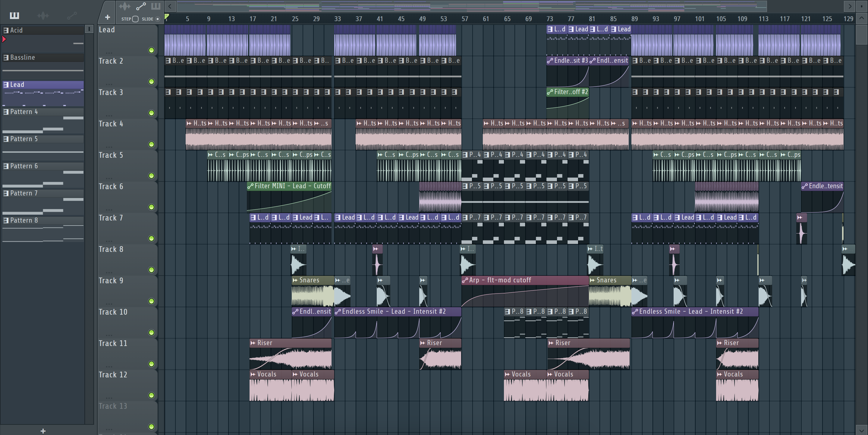Jump to bar 25 on timeline ruler
The width and height of the screenshot is (868, 435).
pos(295,19)
